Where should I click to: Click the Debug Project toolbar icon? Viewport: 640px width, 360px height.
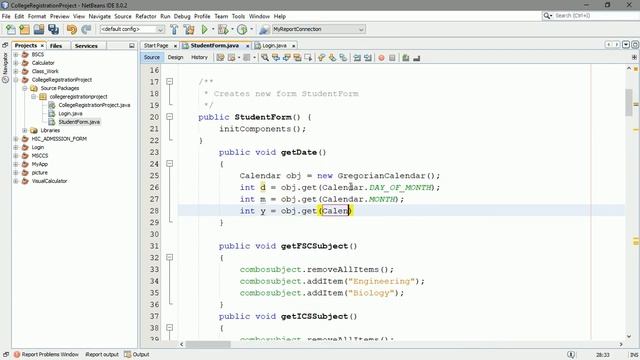point(223,29)
